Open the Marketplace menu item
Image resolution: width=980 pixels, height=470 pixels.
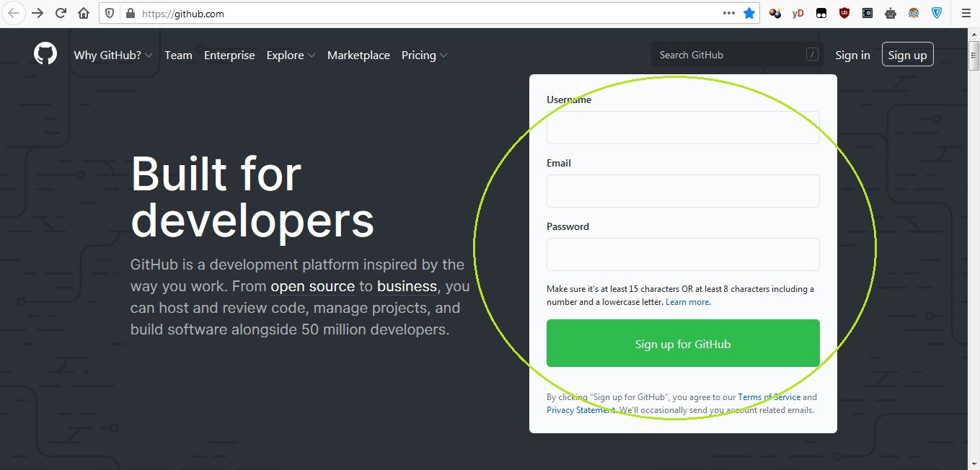pos(358,55)
